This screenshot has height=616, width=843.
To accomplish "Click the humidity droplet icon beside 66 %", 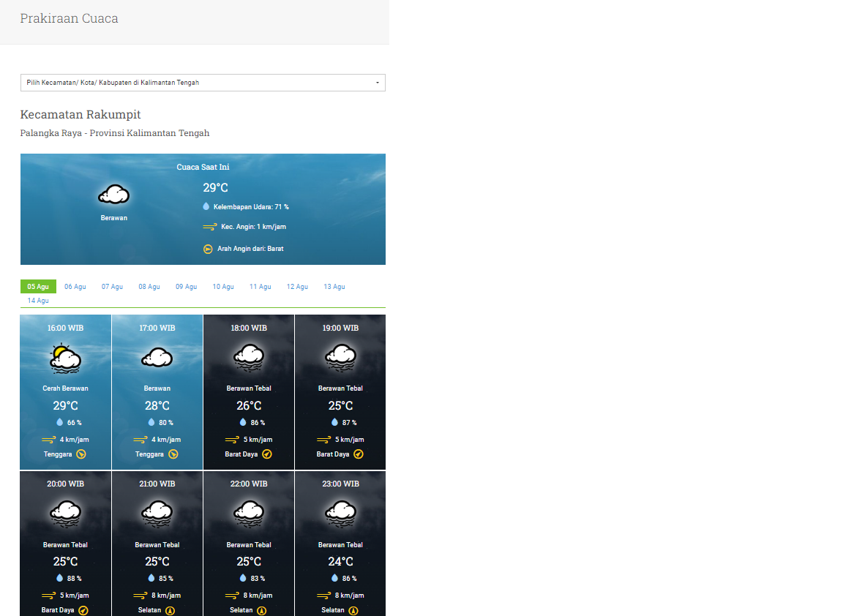I will (60, 422).
